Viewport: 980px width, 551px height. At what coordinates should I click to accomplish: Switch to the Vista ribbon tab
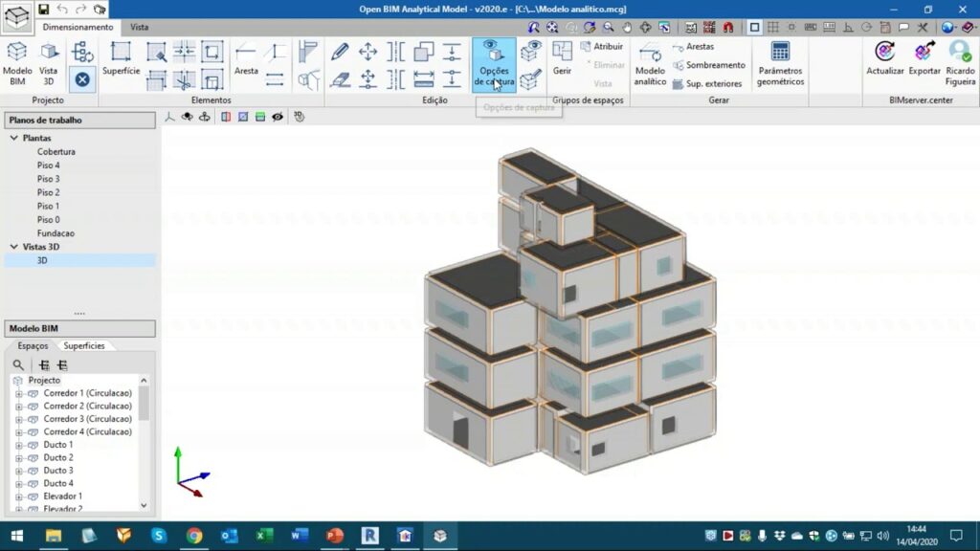click(x=140, y=28)
